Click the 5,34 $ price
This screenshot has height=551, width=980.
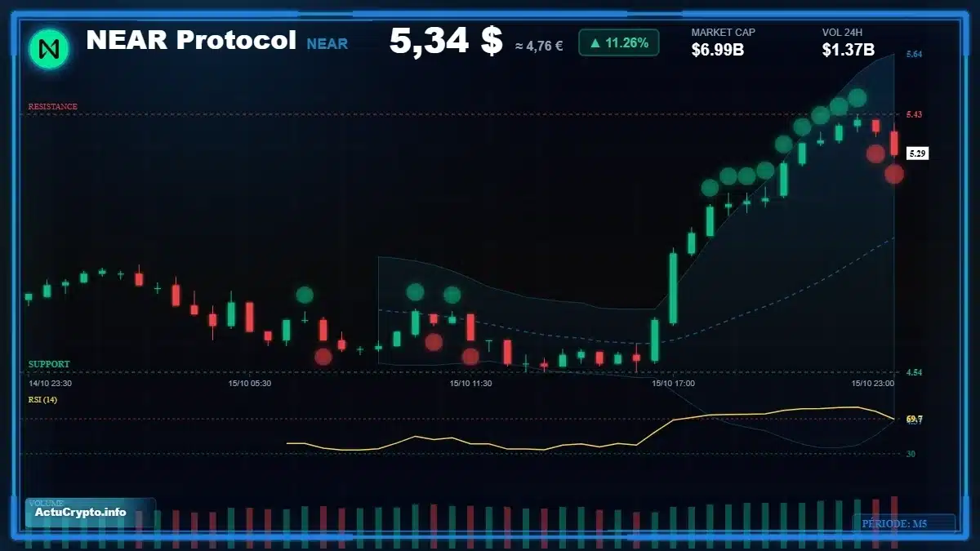(x=446, y=42)
